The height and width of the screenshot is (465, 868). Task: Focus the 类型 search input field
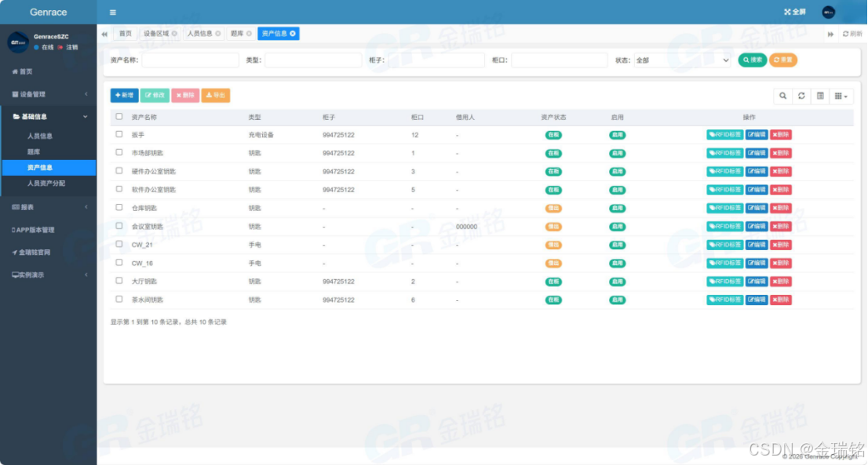coord(313,60)
